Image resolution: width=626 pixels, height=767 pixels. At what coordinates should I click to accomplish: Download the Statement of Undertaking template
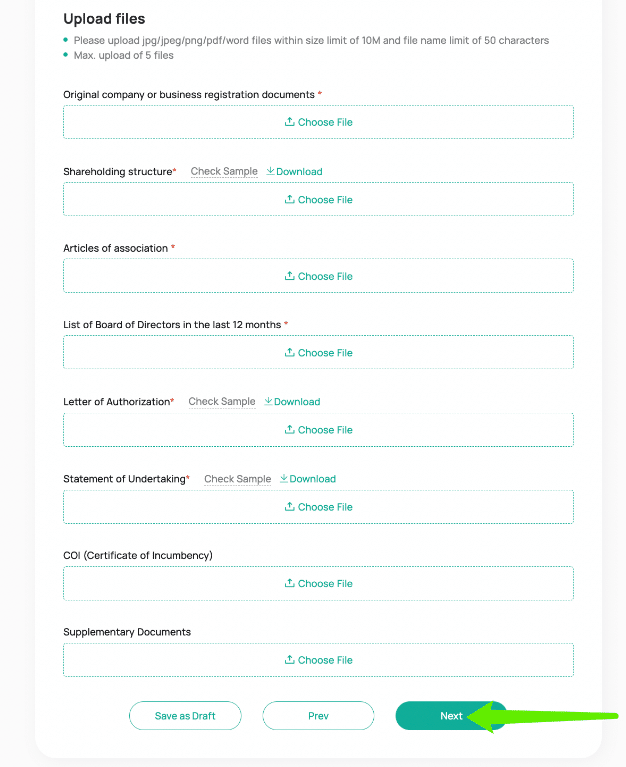[x=308, y=479]
